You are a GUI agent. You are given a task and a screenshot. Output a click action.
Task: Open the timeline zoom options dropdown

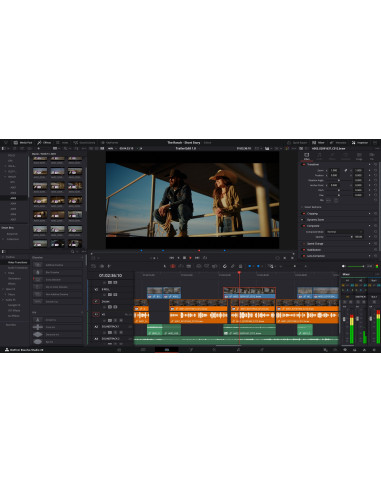point(271,266)
